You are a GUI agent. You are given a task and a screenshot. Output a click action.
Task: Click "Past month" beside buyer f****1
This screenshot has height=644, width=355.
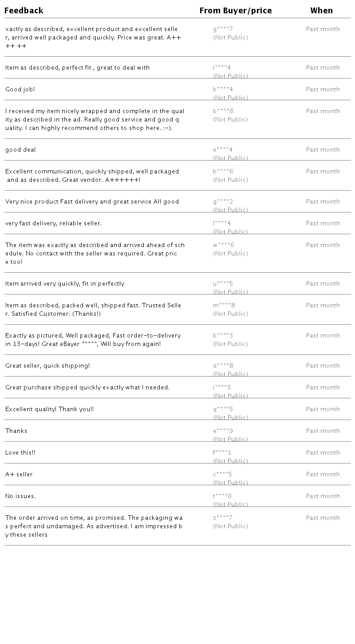point(323,453)
